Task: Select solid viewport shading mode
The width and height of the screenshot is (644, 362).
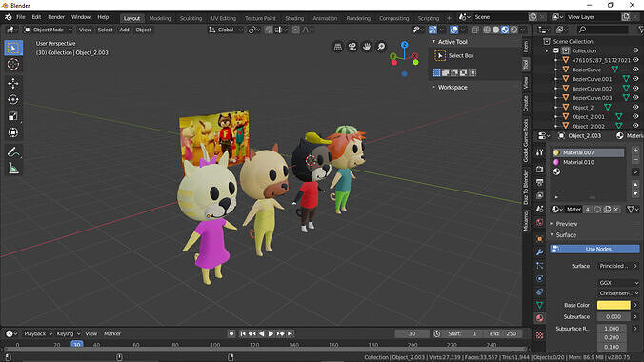Action: click(496, 30)
